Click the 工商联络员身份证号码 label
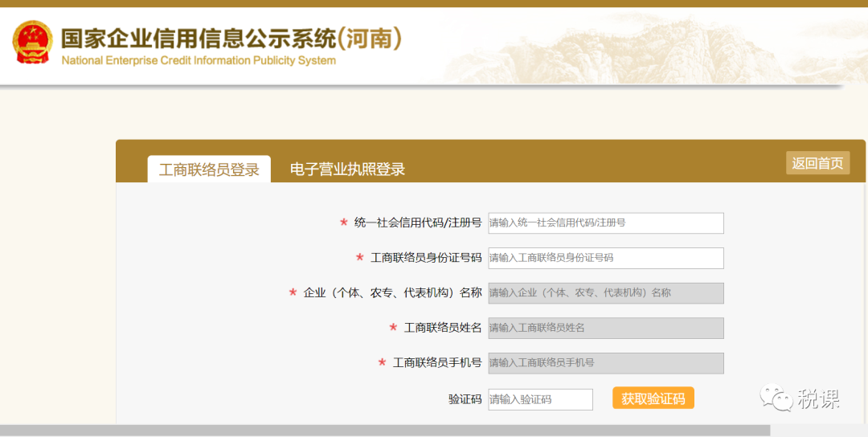868x437 pixels. click(426, 258)
